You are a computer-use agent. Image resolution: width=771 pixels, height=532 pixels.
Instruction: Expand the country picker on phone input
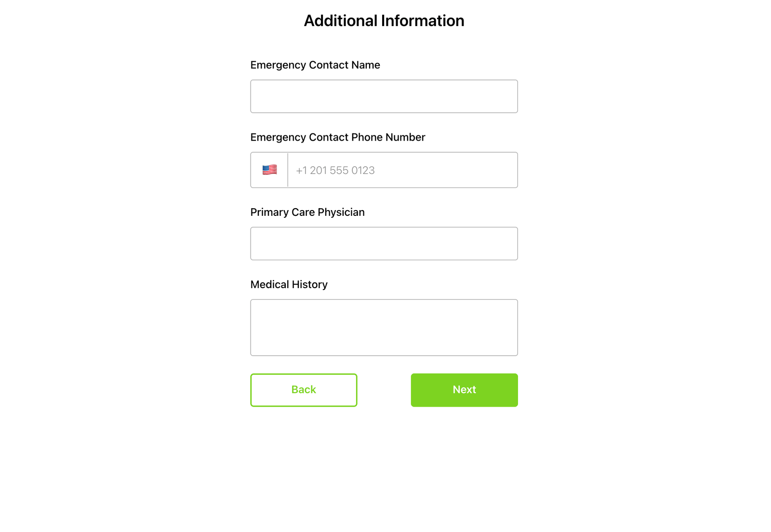(269, 170)
